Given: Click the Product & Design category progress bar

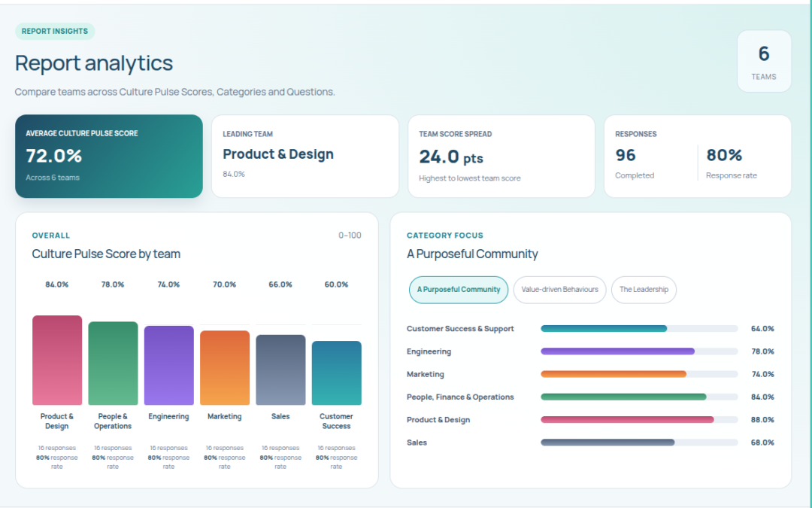Looking at the screenshot, I should [639, 420].
